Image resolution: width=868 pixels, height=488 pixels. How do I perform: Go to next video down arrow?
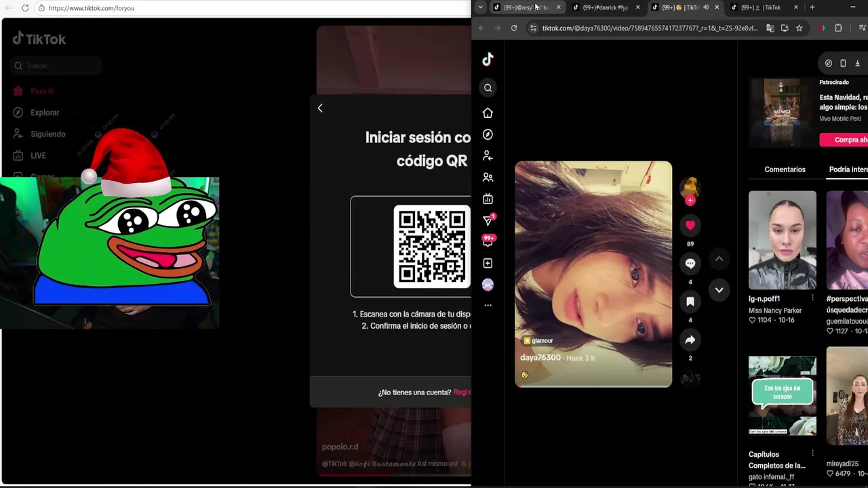(x=719, y=290)
